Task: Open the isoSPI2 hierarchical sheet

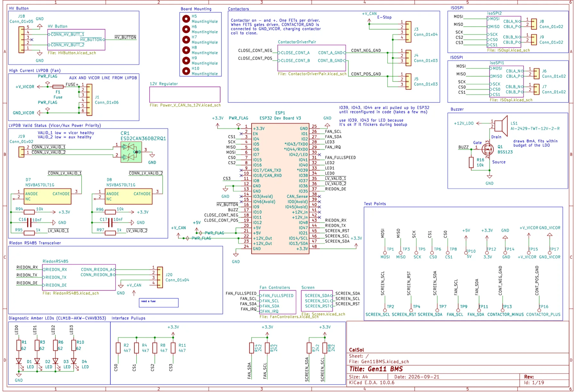Action: click(x=504, y=32)
